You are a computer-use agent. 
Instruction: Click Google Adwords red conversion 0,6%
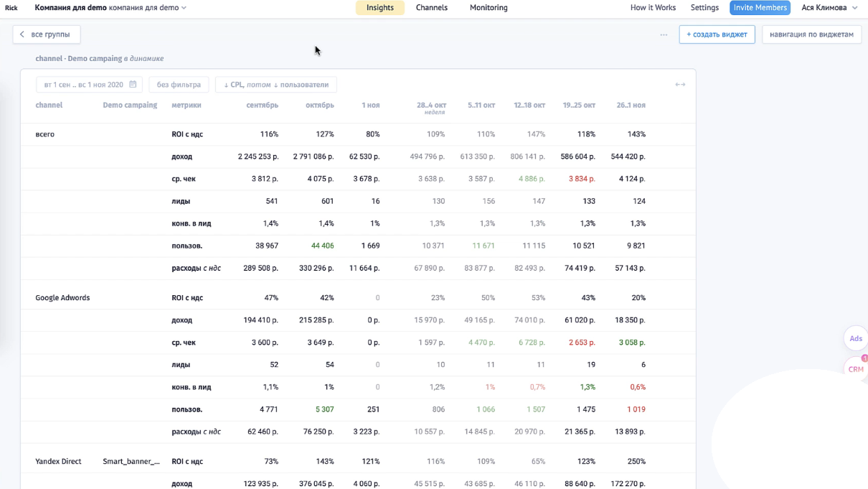pyautogui.click(x=637, y=387)
